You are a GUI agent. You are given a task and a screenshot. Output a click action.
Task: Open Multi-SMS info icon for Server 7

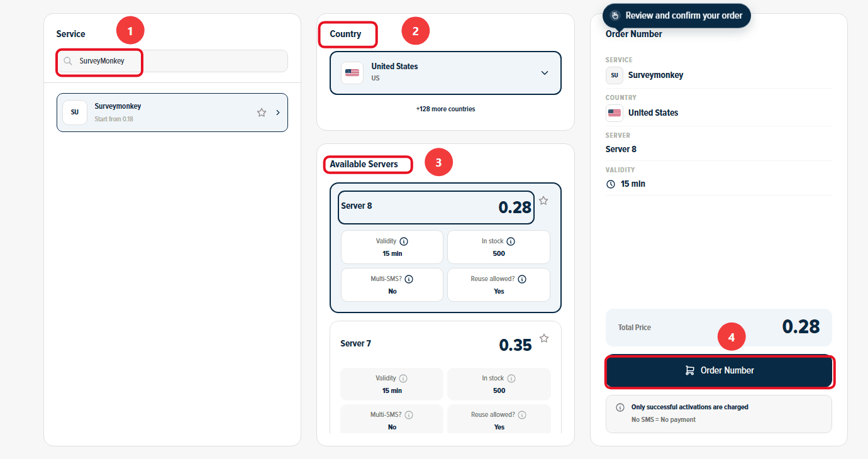pyautogui.click(x=409, y=415)
